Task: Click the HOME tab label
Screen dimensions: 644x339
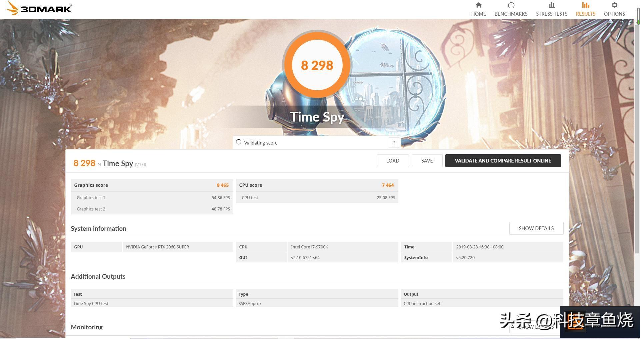Action: coord(478,14)
